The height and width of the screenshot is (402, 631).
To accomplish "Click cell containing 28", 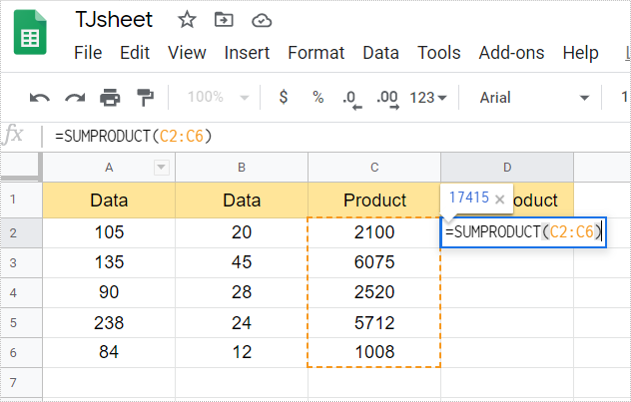I will click(x=241, y=293).
